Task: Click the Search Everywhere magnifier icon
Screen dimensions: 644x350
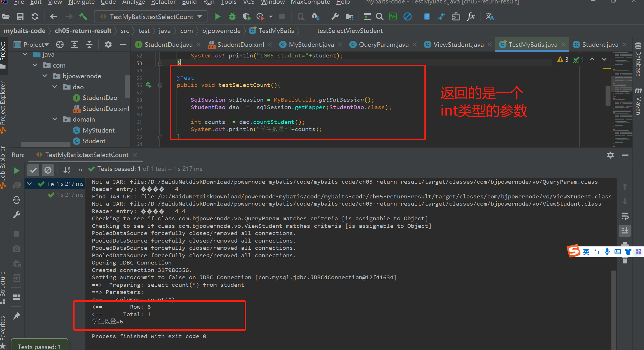Action: pyautogui.click(x=380, y=17)
